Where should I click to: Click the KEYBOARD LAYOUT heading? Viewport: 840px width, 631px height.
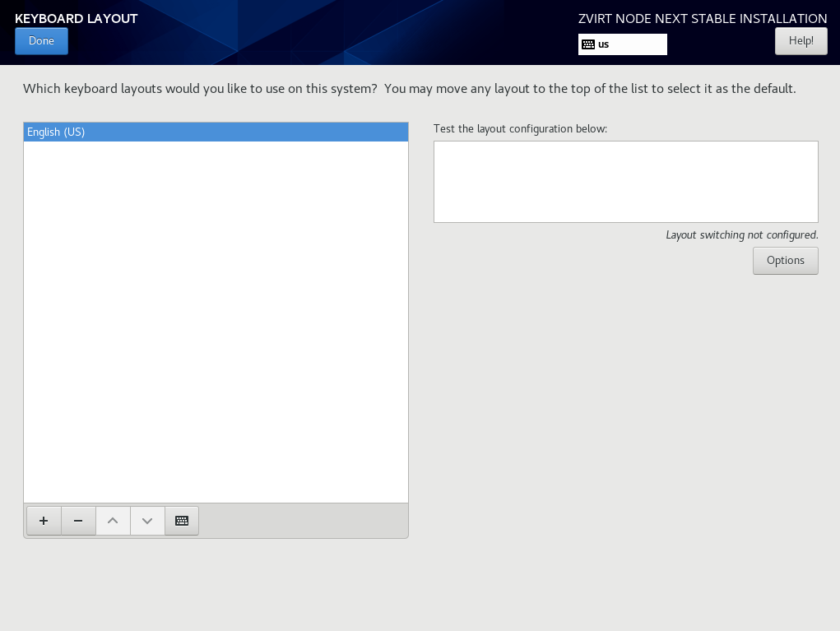point(76,19)
